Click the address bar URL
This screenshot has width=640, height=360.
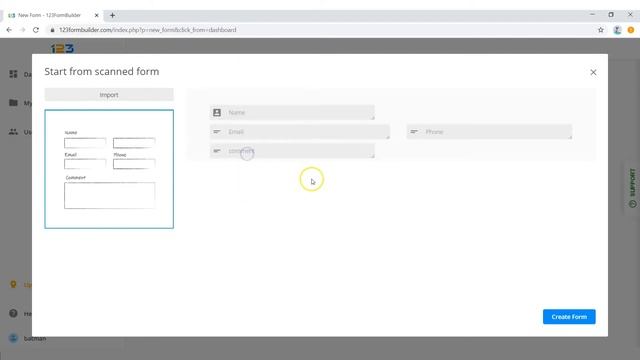147,30
